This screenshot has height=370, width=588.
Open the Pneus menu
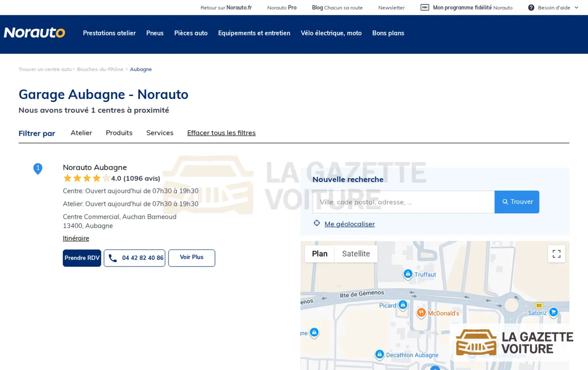tap(155, 33)
